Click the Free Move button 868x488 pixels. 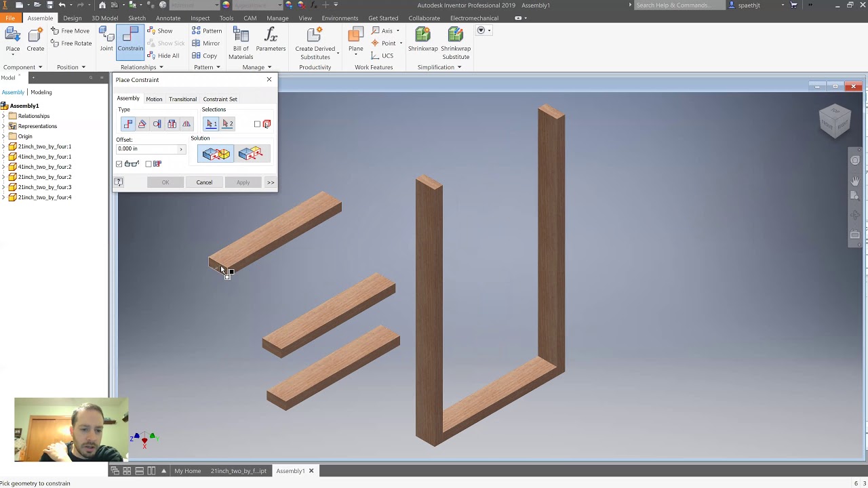pyautogui.click(x=70, y=31)
